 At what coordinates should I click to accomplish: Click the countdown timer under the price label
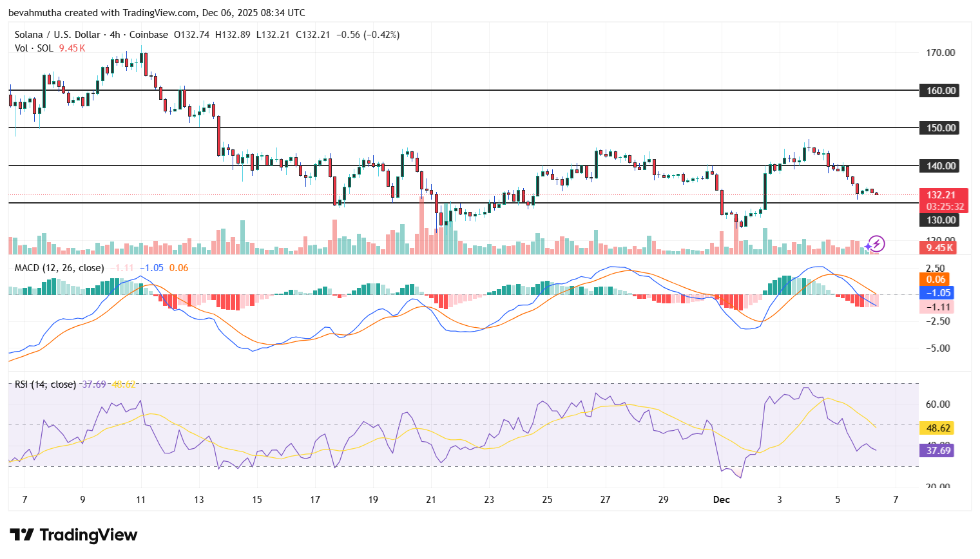(x=945, y=206)
